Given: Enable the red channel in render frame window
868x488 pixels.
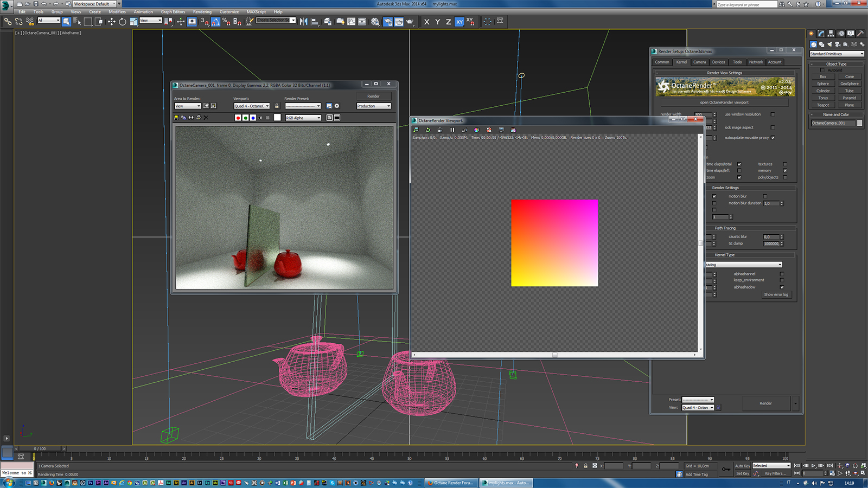Looking at the screenshot, I should coord(238,118).
